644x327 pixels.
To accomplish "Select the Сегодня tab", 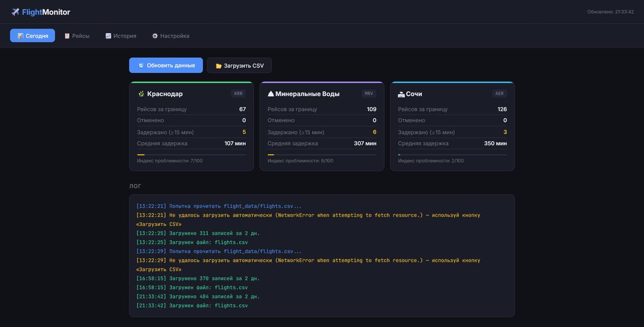I will click(32, 36).
